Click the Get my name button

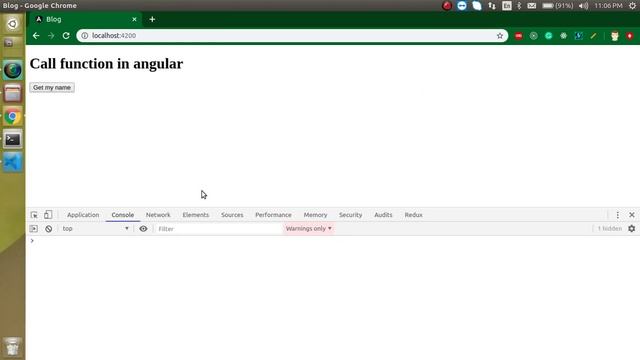[x=52, y=87]
